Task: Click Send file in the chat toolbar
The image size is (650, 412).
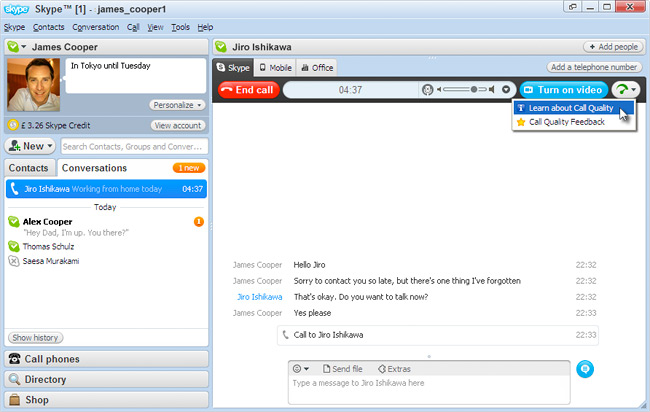Action: coord(342,368)
